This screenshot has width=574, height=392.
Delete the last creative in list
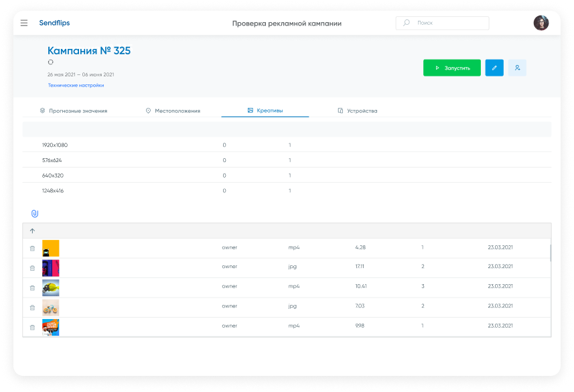pos(32,327)
